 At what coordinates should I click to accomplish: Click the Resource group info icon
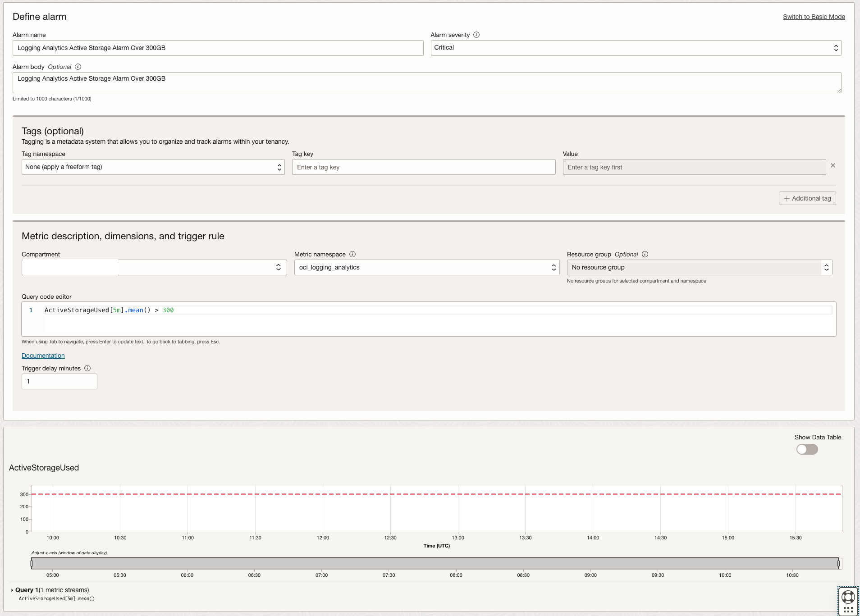coord(645,254)
